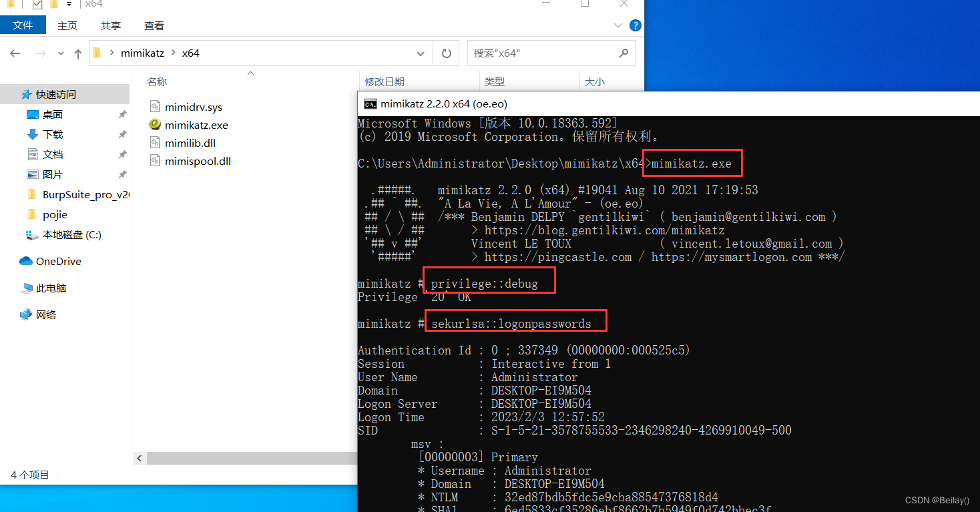Open 下载 in quick access
Screen dimensions: 980x512
[x=53, y=134]
